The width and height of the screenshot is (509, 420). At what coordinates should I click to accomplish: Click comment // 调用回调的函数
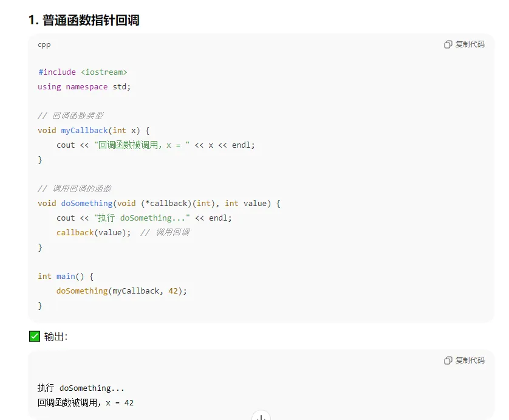(75, 188)
